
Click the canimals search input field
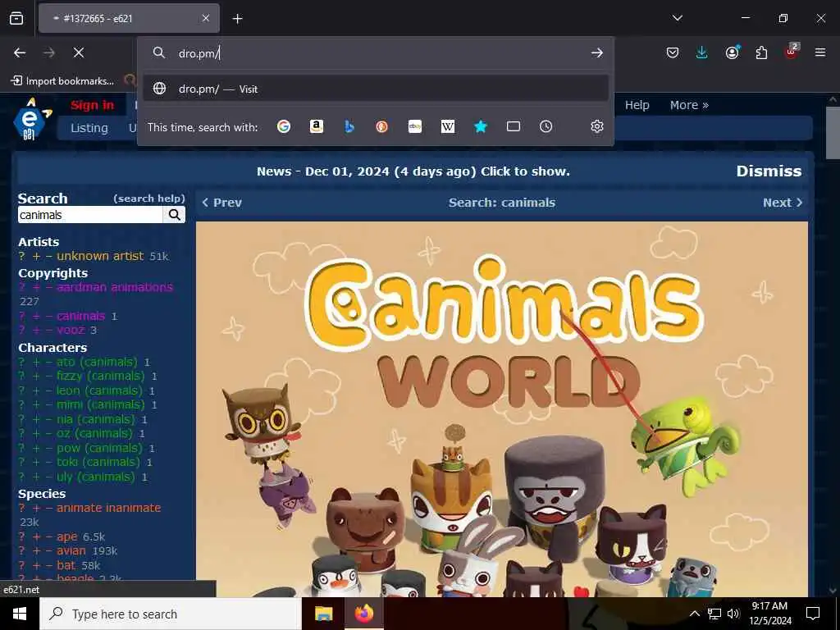pyautogui.click(x=90, y=215)
